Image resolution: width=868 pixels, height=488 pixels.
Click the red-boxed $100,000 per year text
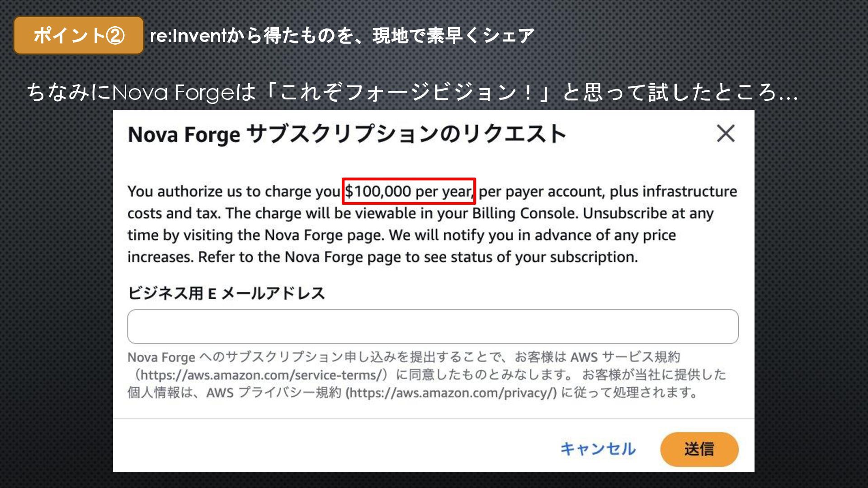(x=408, y=191)
